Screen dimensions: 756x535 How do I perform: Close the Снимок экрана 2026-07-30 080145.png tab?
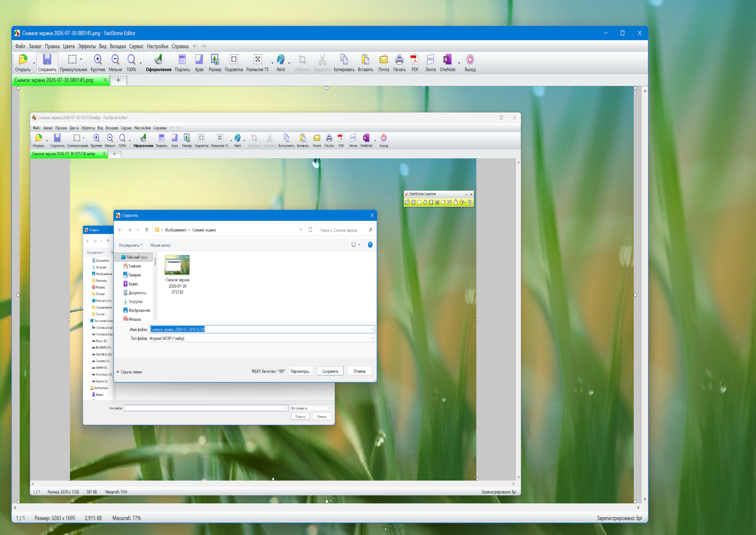pos(105,80)
